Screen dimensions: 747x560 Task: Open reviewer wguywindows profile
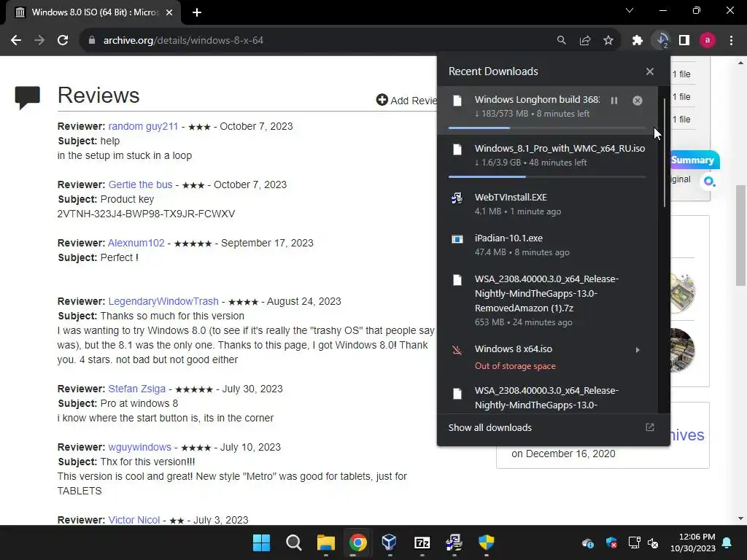[139, 447]
